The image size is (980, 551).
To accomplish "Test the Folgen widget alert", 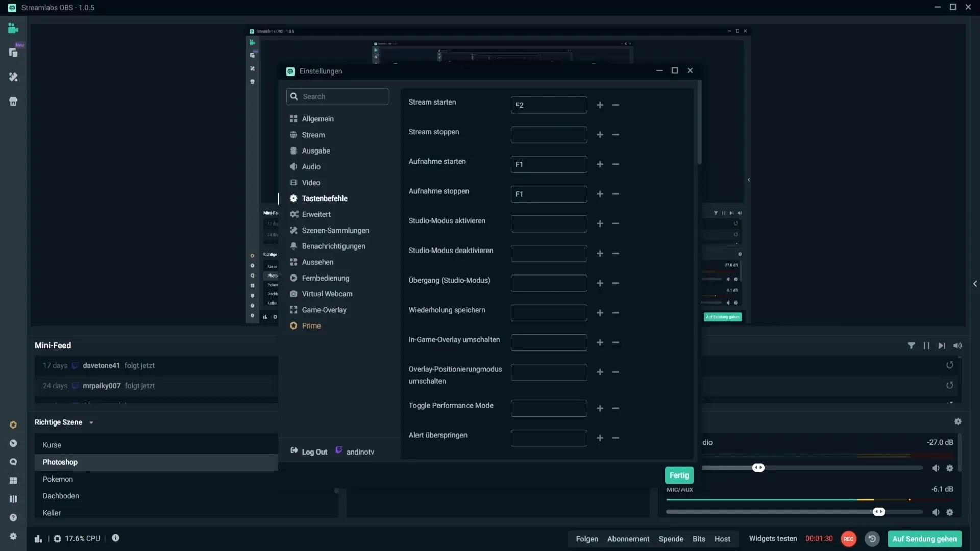I will (587, 539).
